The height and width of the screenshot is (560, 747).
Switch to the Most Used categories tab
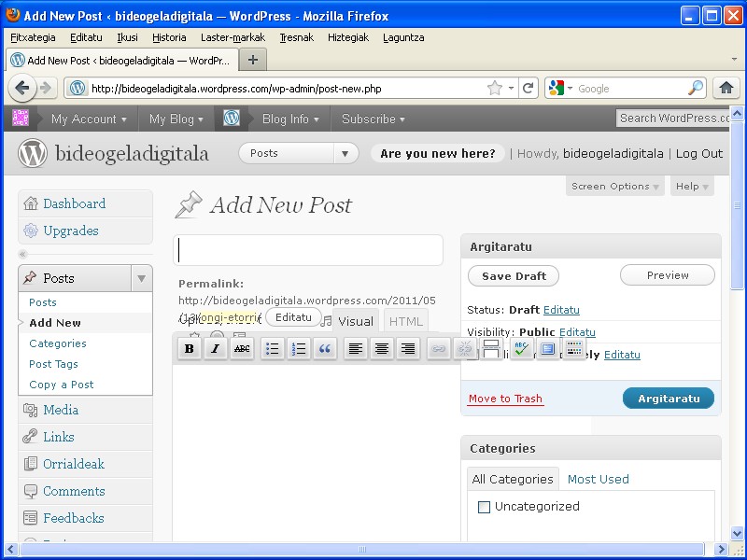[x=599, y=479]
